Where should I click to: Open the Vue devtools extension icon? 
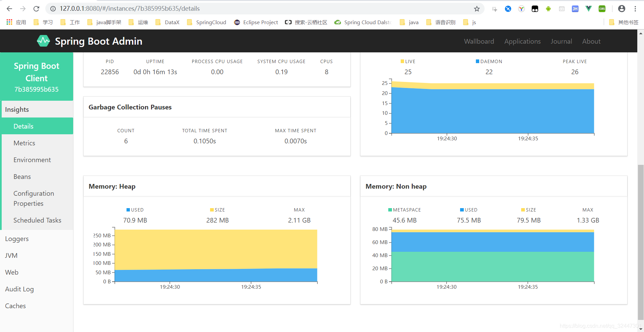[589, 9]
